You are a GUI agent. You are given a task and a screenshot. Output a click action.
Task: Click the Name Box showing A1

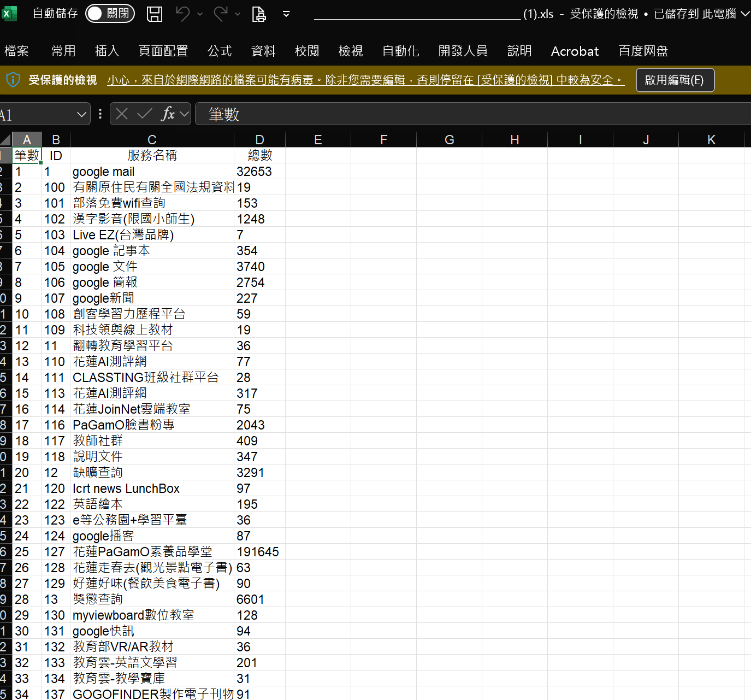(36, 114)
